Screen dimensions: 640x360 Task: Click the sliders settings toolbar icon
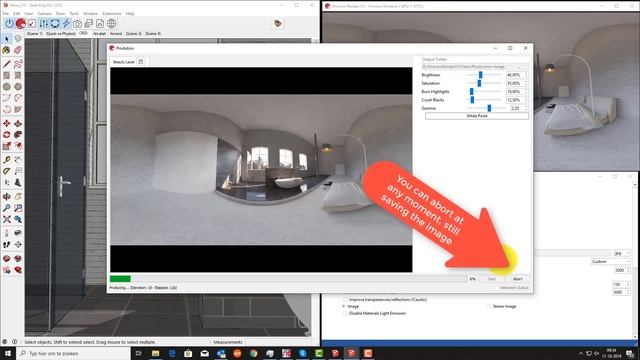click(43, 24)
